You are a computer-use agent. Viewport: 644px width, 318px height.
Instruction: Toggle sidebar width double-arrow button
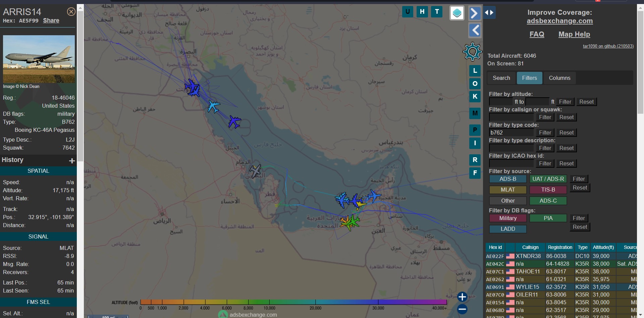pyautogui.click(x=489, y=13)
